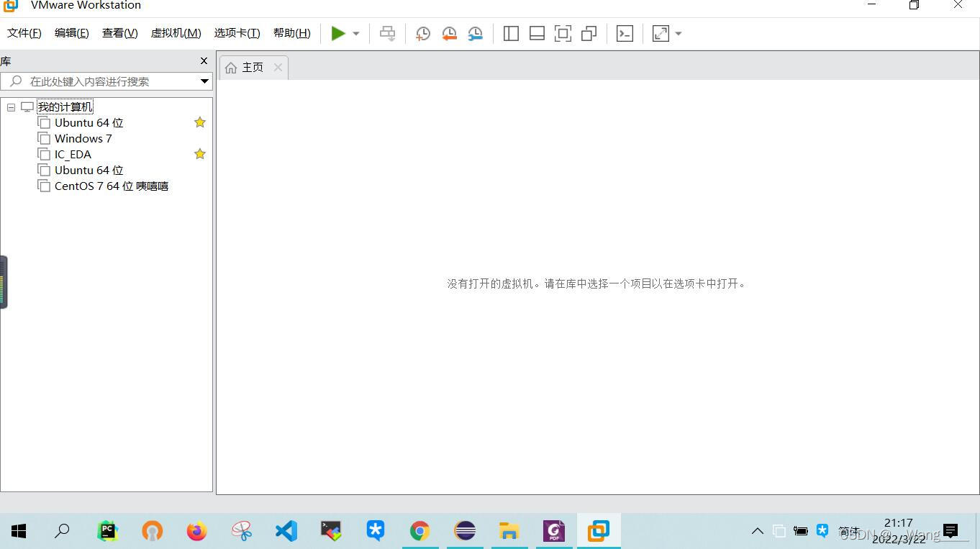Open the 虚拟机(M) menu
This screenshot has height=549, width=980.
(x=176, y=33)
